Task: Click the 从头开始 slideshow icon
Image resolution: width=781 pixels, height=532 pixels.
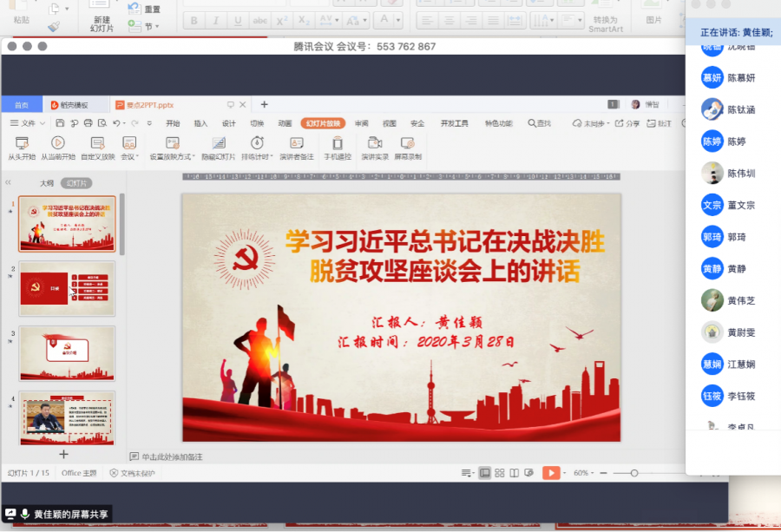Action: coord(22,143)
